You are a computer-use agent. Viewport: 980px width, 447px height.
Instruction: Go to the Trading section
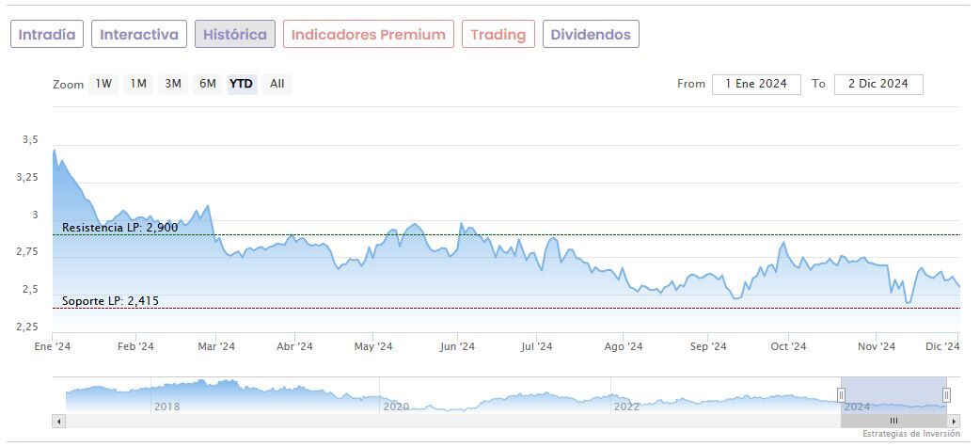[498, 35]
